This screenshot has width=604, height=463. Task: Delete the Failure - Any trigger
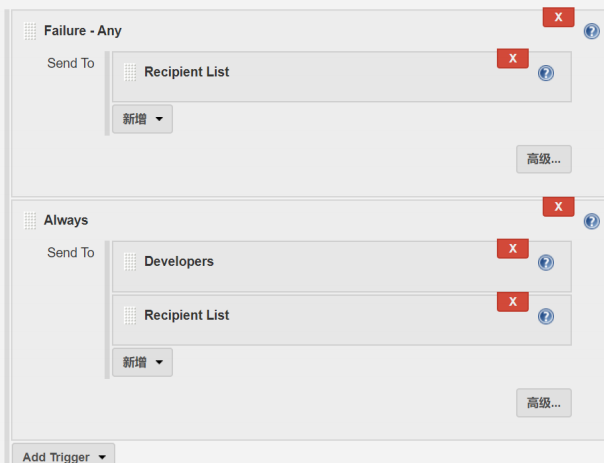pos(558,17)
